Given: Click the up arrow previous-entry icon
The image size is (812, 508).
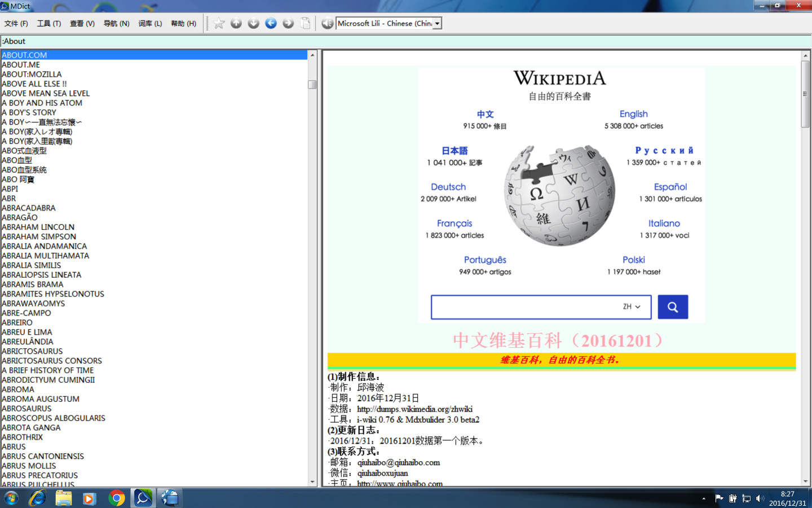Looking at the screenshot, I should [x=236, y=24].
